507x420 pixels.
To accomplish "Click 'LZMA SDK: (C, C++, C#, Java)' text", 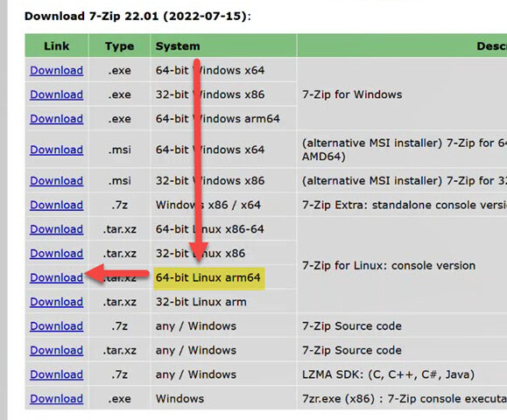I will [x=388, y=374].
